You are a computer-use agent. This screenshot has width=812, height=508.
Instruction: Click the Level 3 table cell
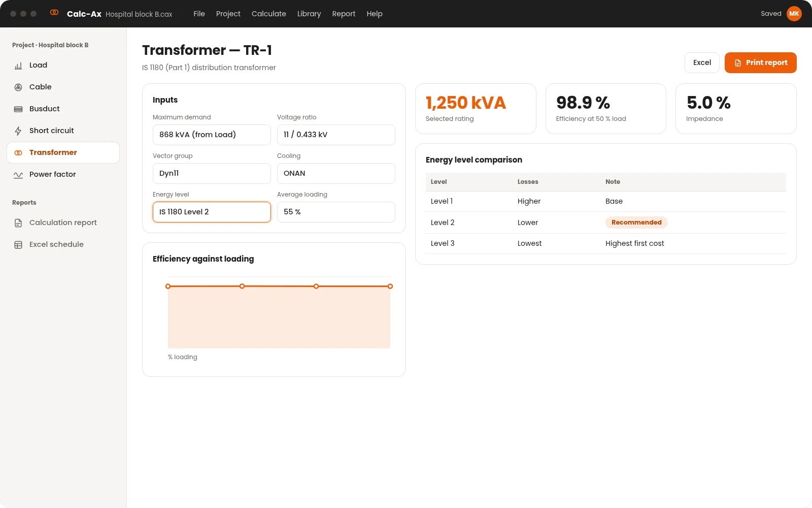point(443,243)
